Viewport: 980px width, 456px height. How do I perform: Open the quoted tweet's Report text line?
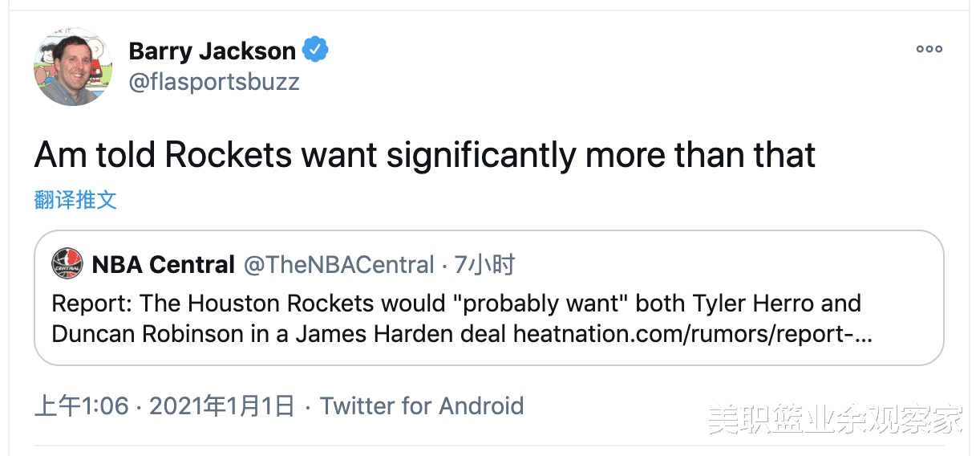(456, 304)
